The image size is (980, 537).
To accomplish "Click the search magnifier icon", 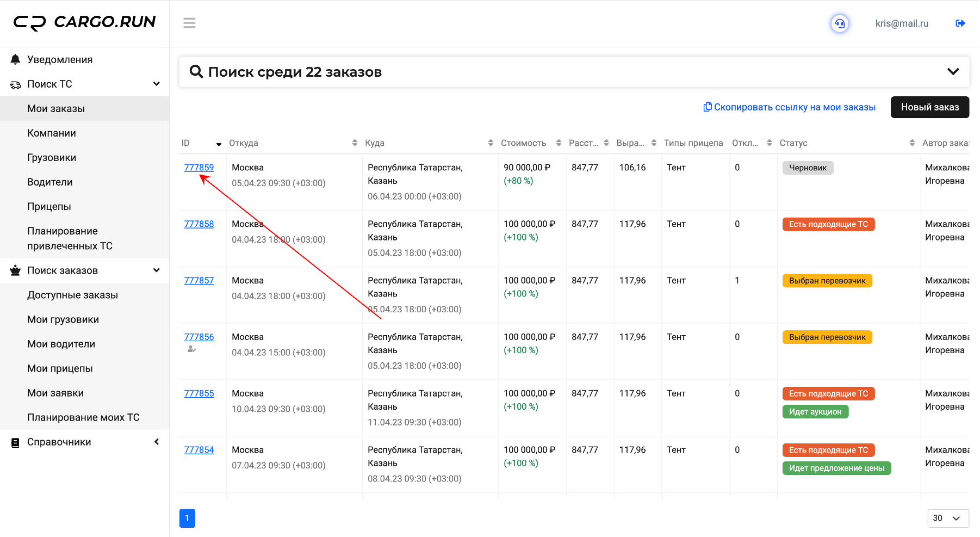I will click(x=196, y=71).
